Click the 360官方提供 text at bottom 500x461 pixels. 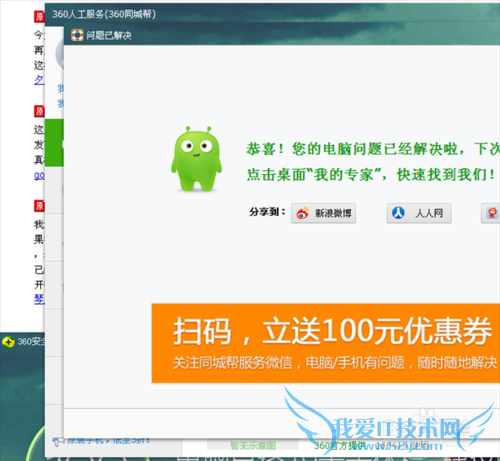tap(340, 446)
